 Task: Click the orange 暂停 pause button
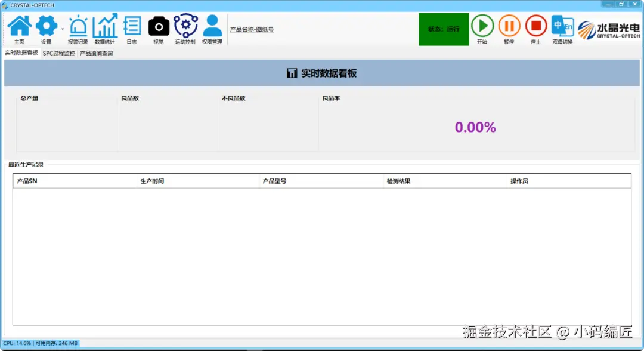click(x=509, y=29)
